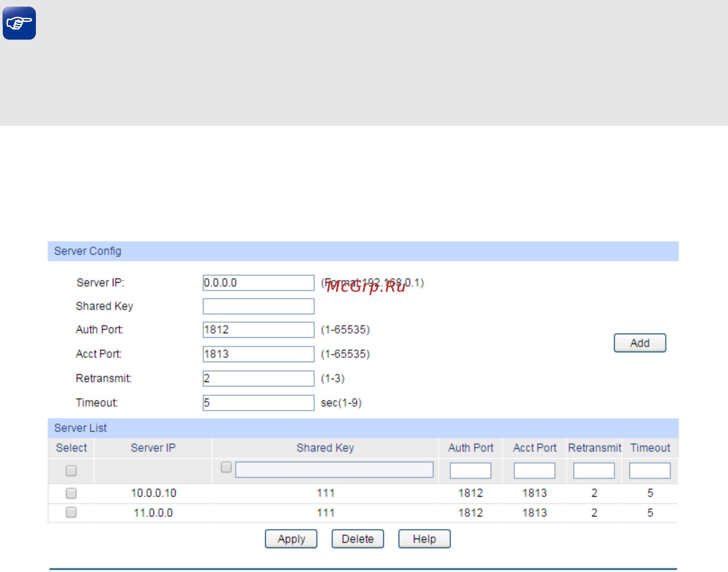Enable the Shared Key edit checkbox
The height and width of the screenshot is (572, 728).
(226, 467)
